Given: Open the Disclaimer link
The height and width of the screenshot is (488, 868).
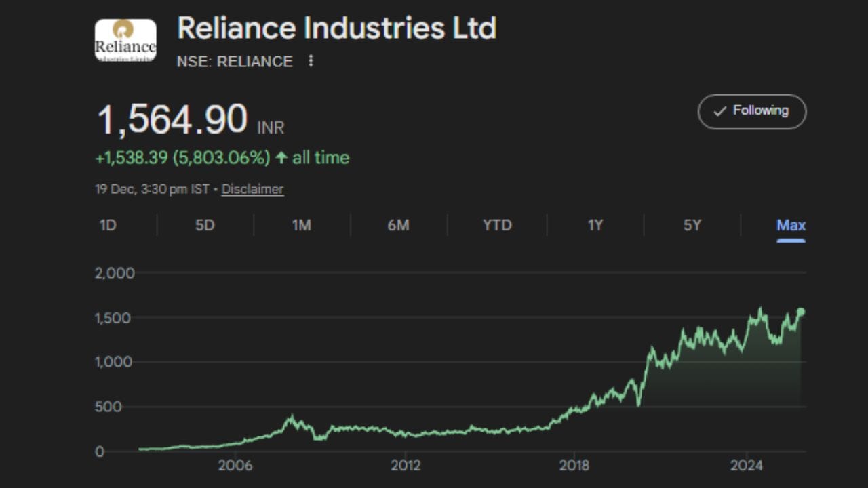Looking at the screenshot, I should 252,190.
